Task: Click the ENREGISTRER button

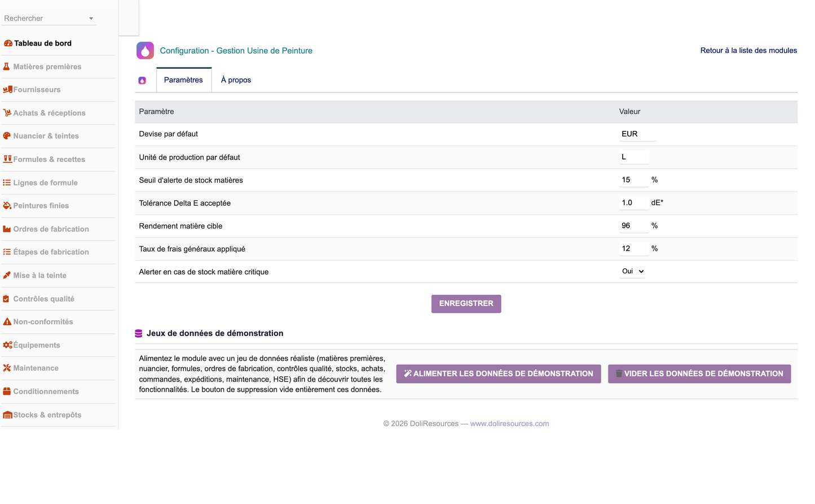Action: coord(466,304)
